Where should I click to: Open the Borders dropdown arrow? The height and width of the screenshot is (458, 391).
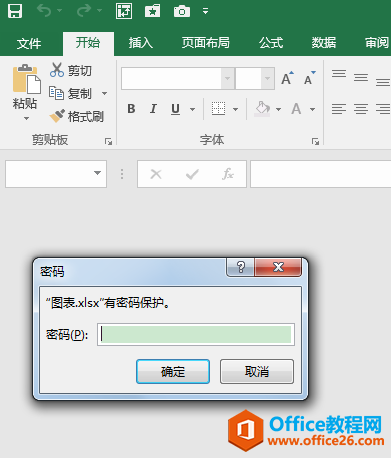coord(235,109)
